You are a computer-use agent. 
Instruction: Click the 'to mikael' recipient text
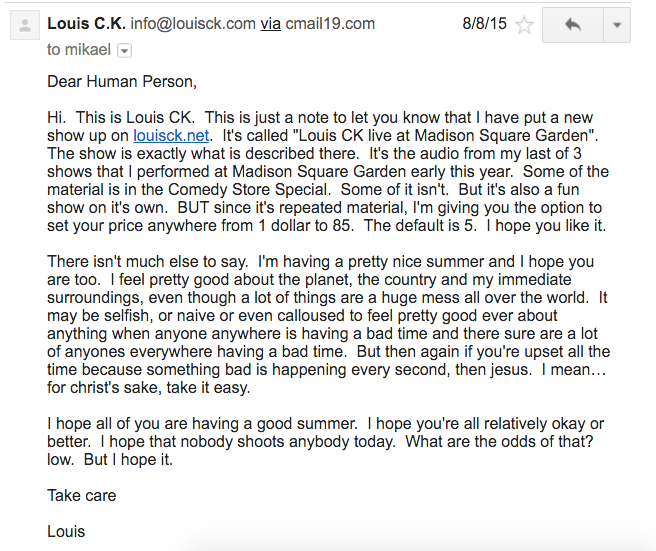(80, 49)
